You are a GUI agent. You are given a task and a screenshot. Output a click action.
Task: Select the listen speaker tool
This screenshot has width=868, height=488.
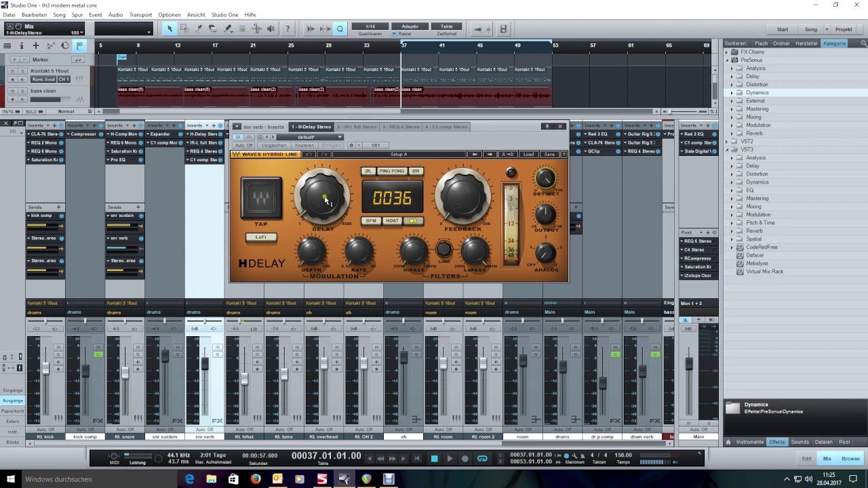(x=271, y=28)
